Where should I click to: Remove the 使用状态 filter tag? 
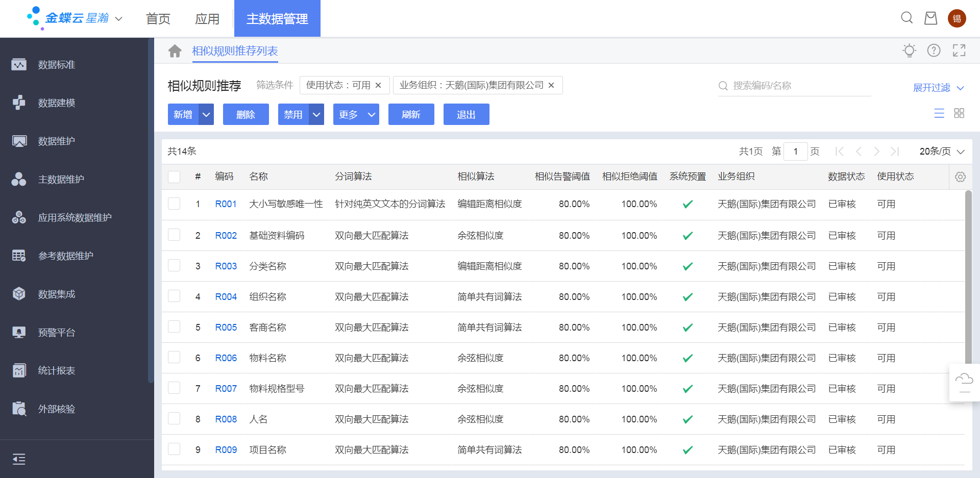[378, 85]
